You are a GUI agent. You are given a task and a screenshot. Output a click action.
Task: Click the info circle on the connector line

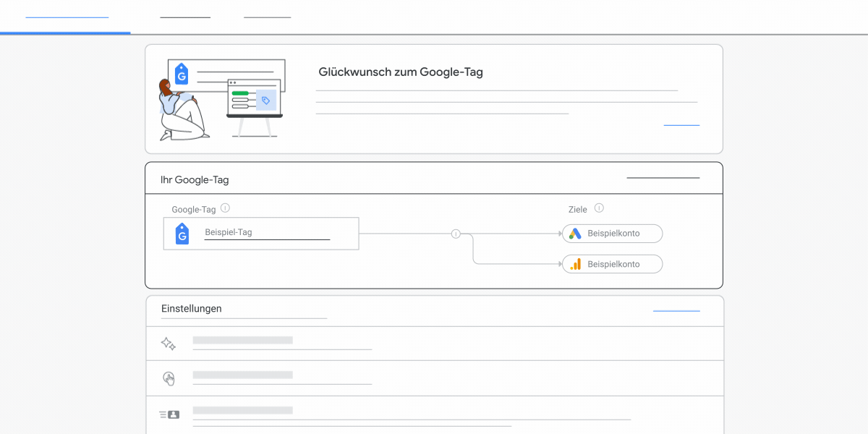[456, 234]
